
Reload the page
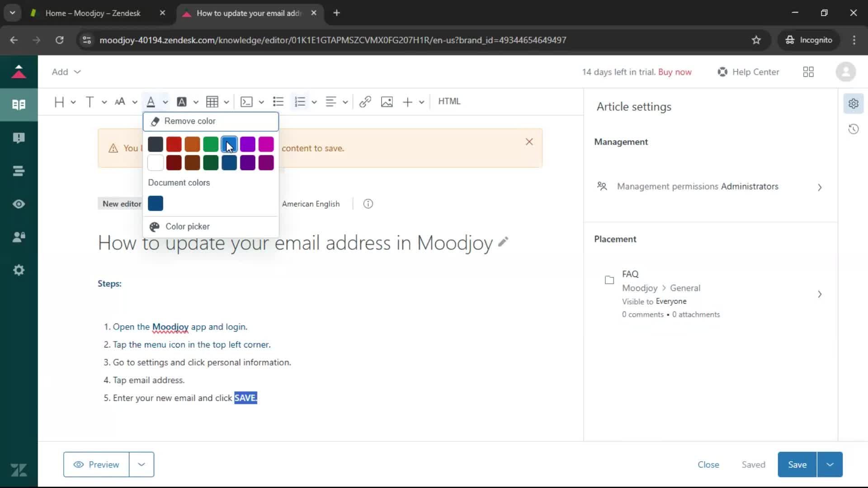[x=59, y=40]
